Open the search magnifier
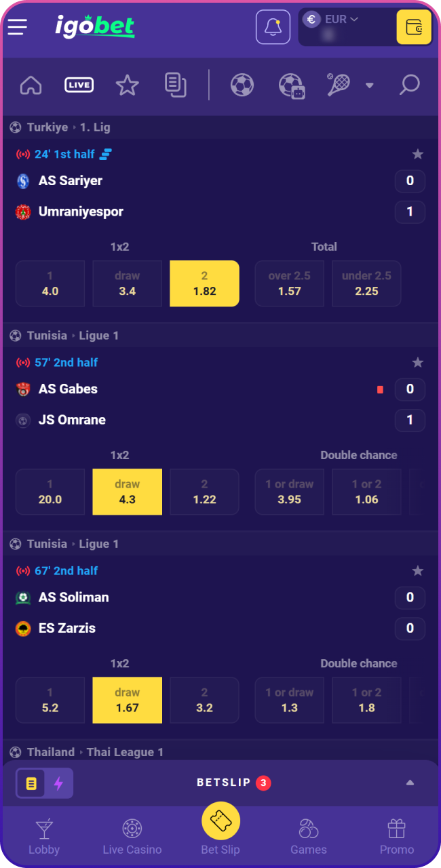The height and width of the screenshot is (868, 441). [409, 85]
